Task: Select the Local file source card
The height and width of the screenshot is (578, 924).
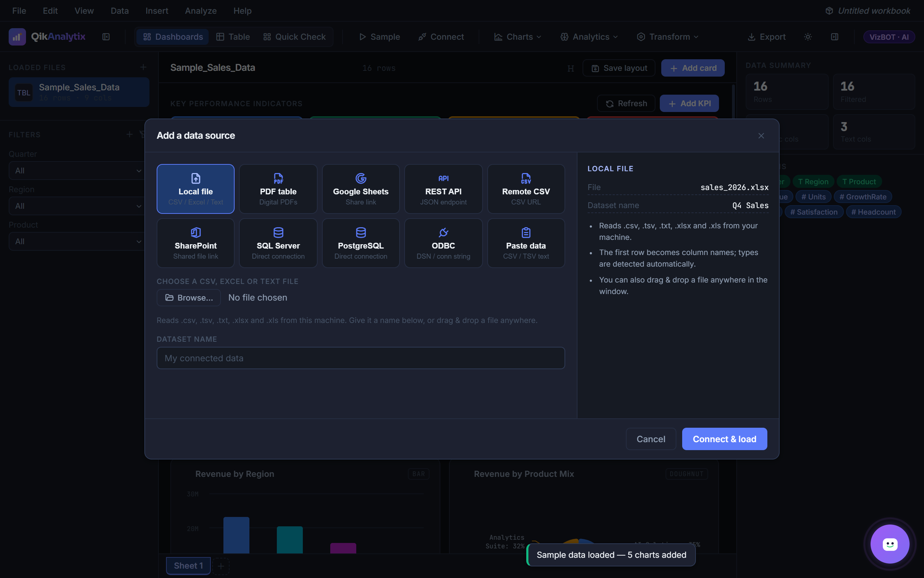Action: coord(196,189)
